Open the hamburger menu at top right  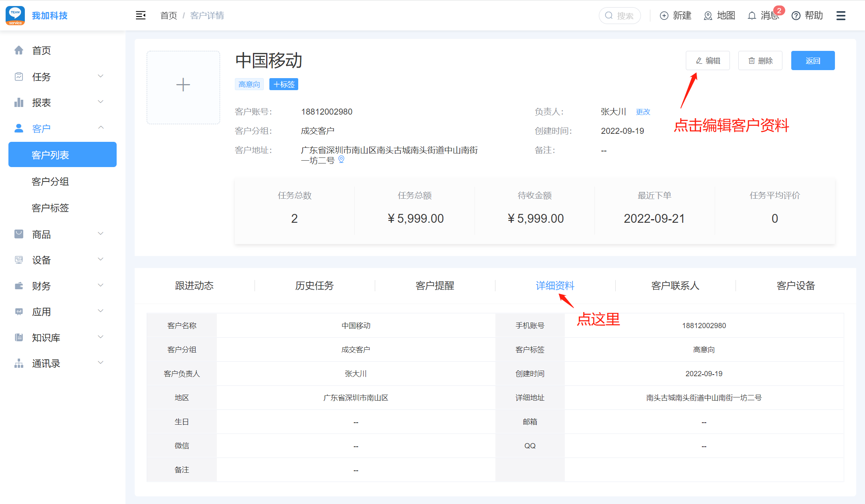[x=841, y=16]
